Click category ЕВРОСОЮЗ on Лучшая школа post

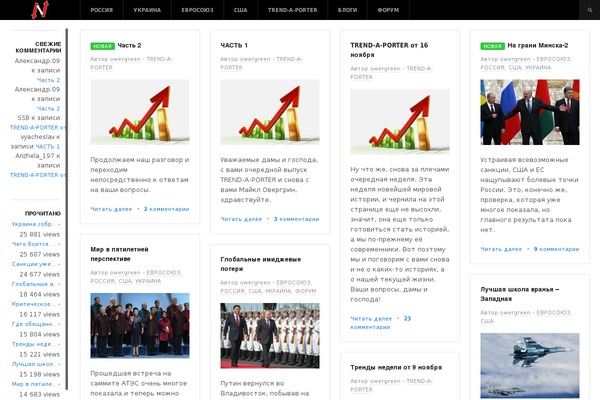[553, 313]
